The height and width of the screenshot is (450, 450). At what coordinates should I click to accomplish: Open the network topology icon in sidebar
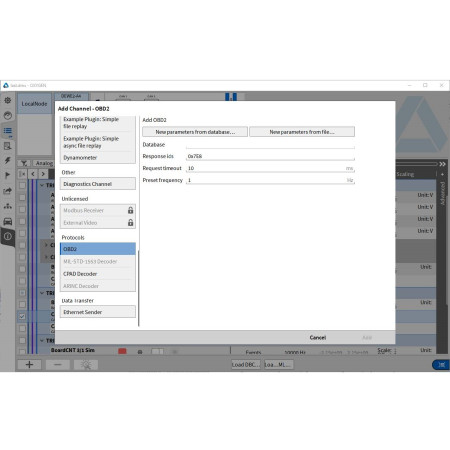click(x=8, y=206)
